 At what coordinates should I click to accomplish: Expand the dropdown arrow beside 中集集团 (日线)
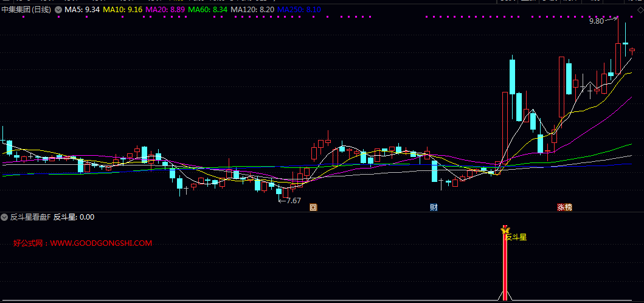tap(58, 10)
